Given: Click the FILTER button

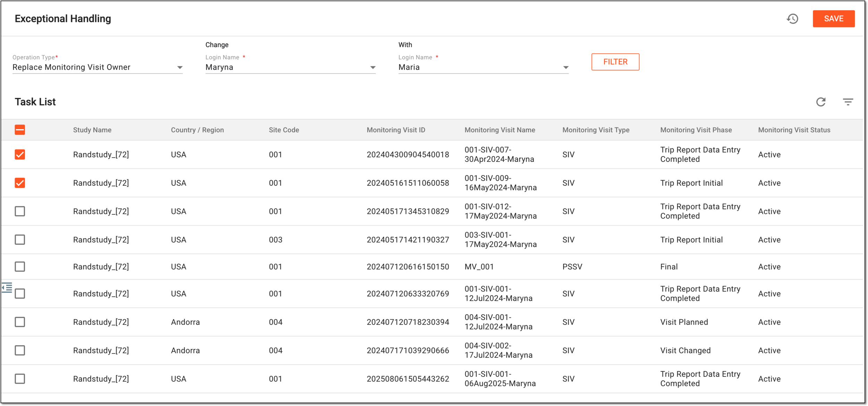Looking at the screenshot, I should point(615,62).
